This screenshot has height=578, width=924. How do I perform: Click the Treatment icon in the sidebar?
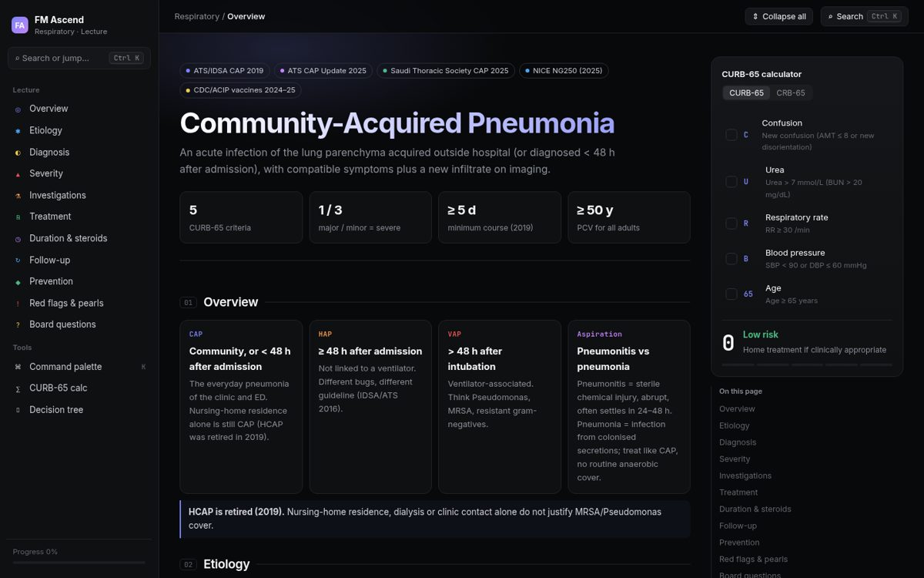(18, 217)
